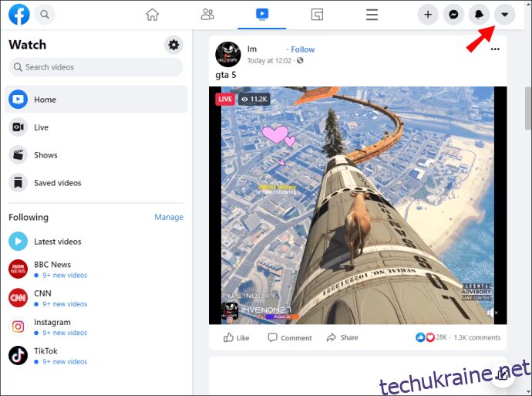The height and width of the screenshot is (396, 532).
Task: Open the 1.3K comments
Action: tap(477, 337)
